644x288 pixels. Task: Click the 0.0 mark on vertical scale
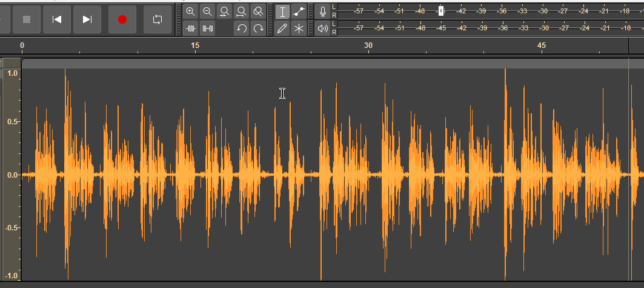(x=13, y=175)
